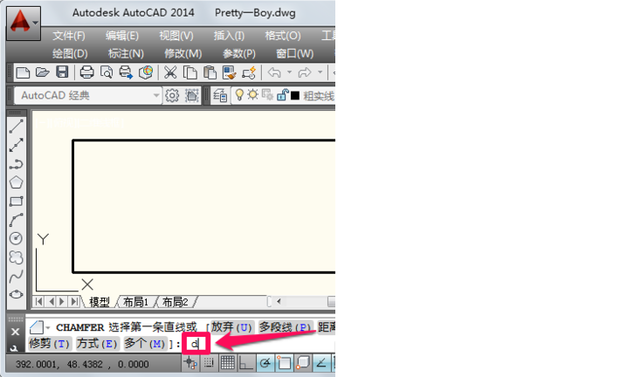Choose the 修剪(T) command option
Image resolution: width=620 pixels, height=377 pixels.
49,344
